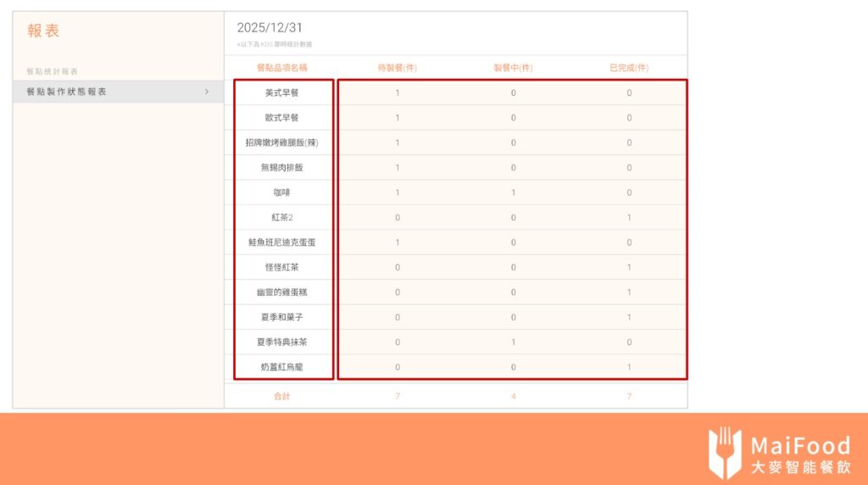868x485 pixels.
Task: Click the 合計 total row label
Action: (282, 396)
